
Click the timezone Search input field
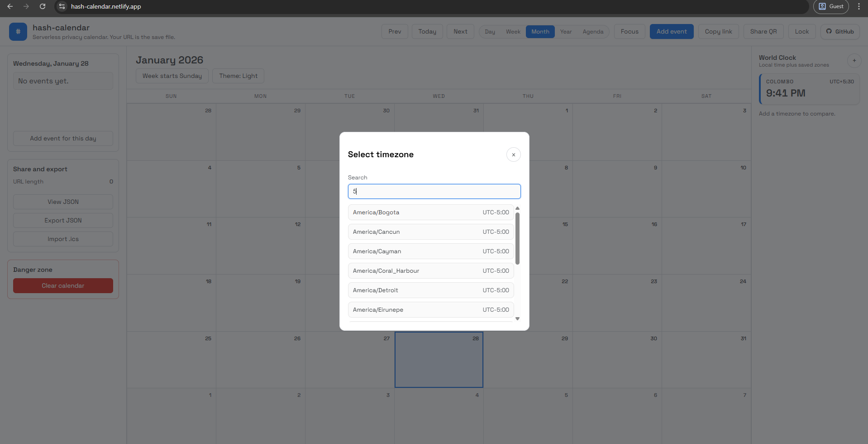pyautogui.click(x=434, y=191)
